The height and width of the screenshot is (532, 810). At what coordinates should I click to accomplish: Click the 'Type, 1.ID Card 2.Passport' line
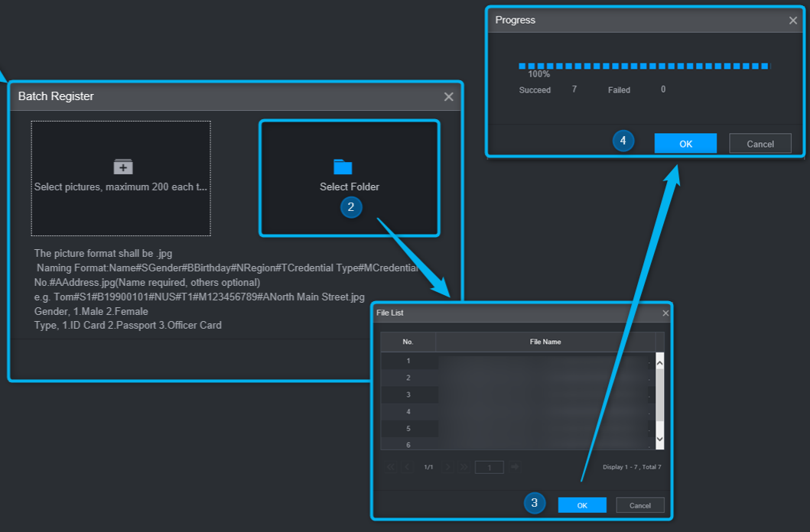tap(128, 326)
